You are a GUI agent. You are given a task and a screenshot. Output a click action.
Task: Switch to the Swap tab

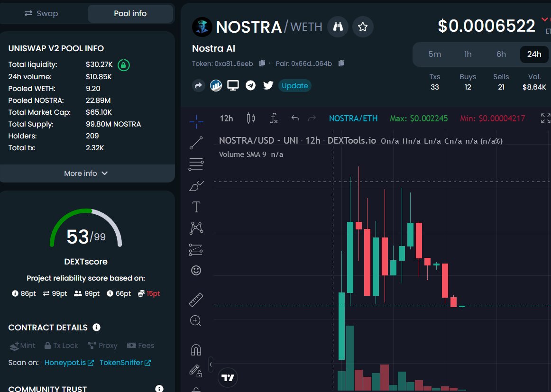[x=41, y=13]
